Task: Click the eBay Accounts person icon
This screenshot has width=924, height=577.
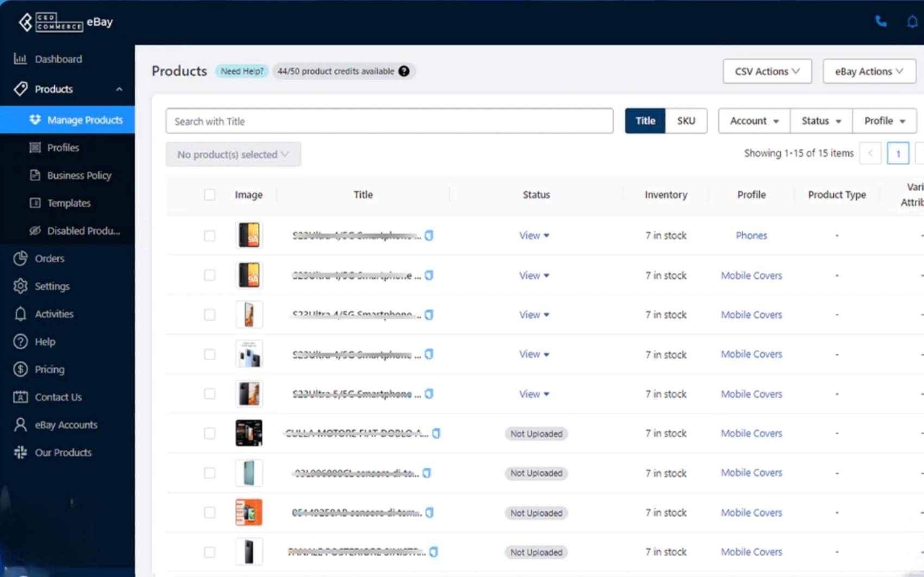Action: tap(21, 424)
